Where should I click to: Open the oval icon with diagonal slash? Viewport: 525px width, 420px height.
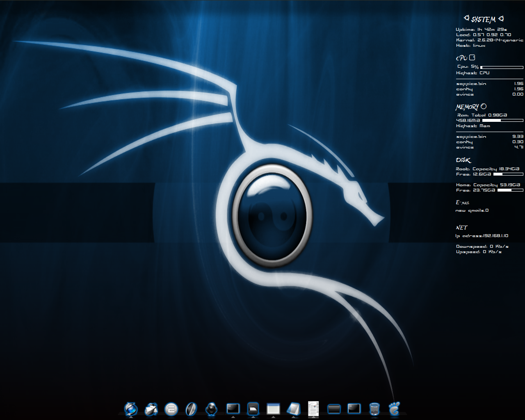192,409
